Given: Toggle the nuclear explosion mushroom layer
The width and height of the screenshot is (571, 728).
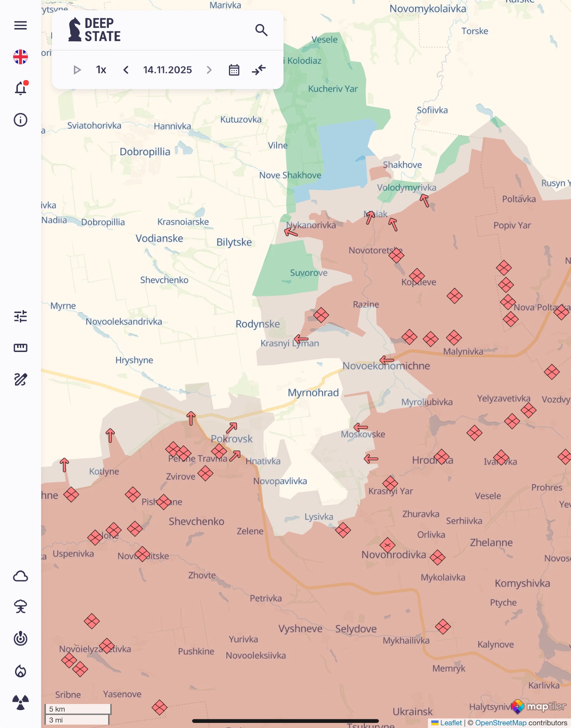Looking at the screenshot, I should [20, 607].
